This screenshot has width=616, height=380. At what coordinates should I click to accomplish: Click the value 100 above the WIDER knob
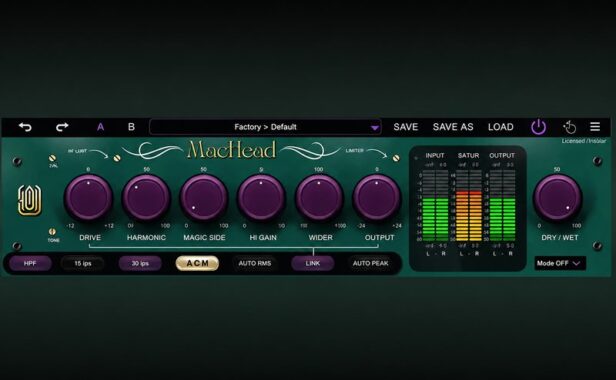(319, 169)
